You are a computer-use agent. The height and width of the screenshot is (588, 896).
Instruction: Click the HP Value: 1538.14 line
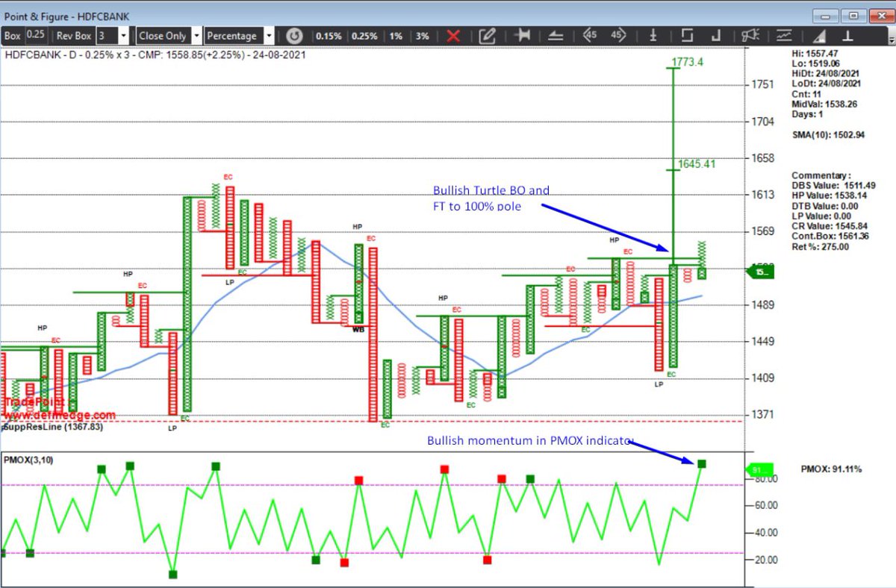(x=829, y=196)
